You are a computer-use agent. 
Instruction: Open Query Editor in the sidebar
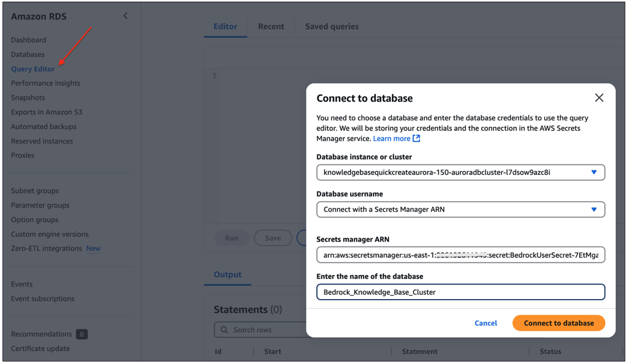[x=33, y=69]
